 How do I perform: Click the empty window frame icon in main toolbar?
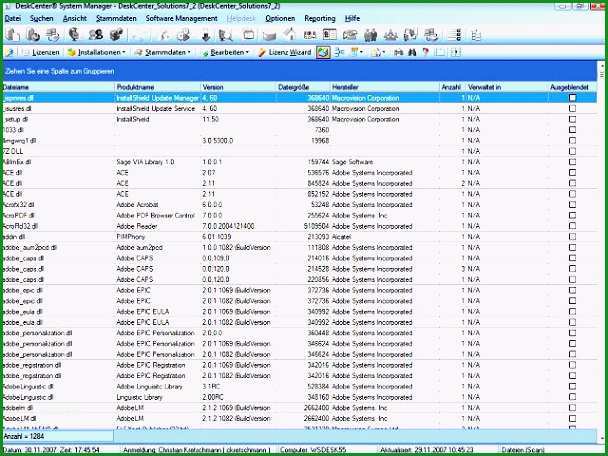249,35
